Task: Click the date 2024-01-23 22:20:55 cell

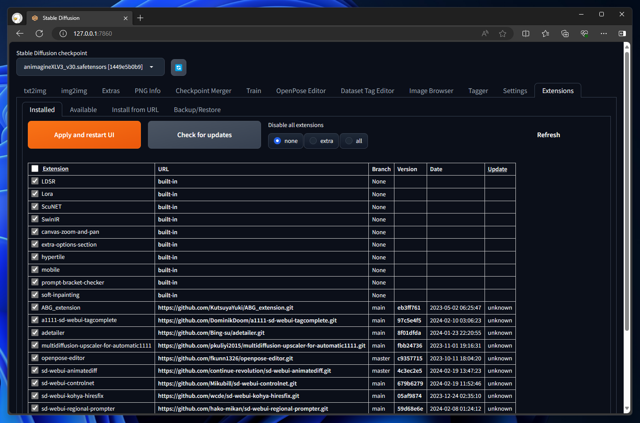Action: [x=455, y=333]
